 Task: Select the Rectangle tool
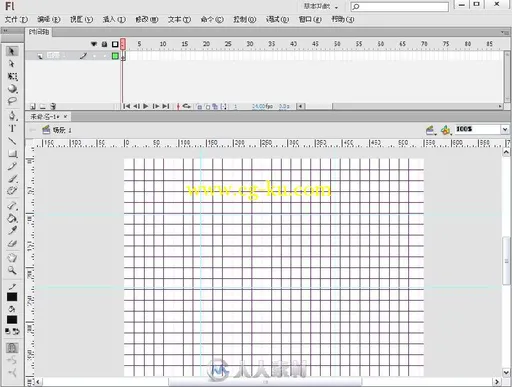(12, 154)
